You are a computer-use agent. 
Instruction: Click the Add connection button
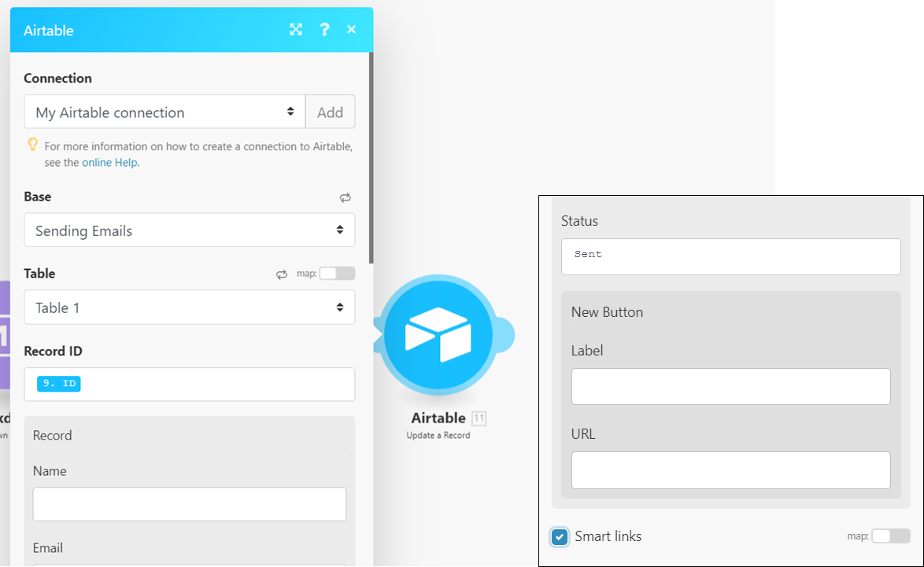coord(330,112)
